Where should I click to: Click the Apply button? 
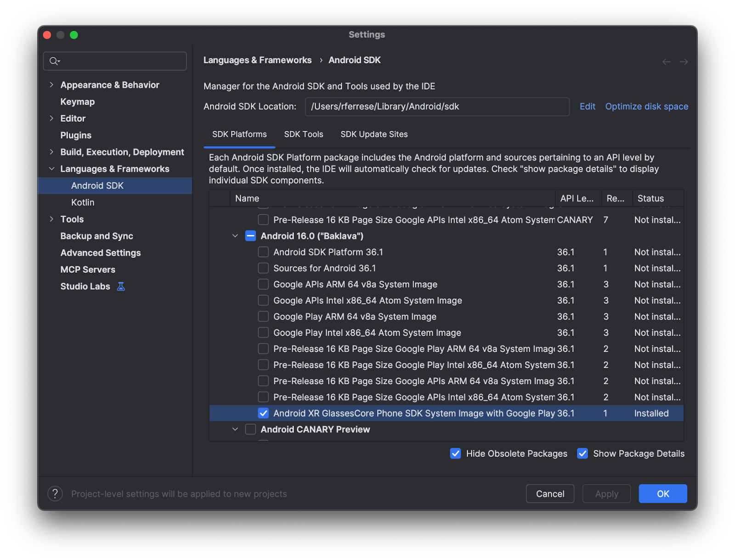[606, 493]
